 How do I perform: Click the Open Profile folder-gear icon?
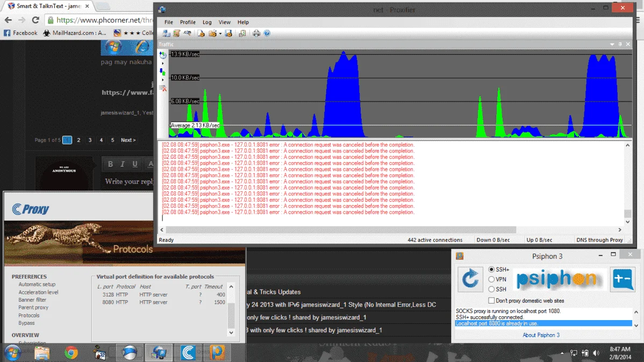coord(212,33)
